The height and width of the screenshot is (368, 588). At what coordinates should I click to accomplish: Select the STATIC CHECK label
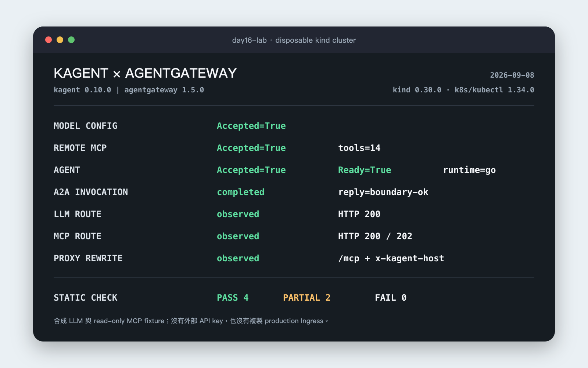coord(86,298)
